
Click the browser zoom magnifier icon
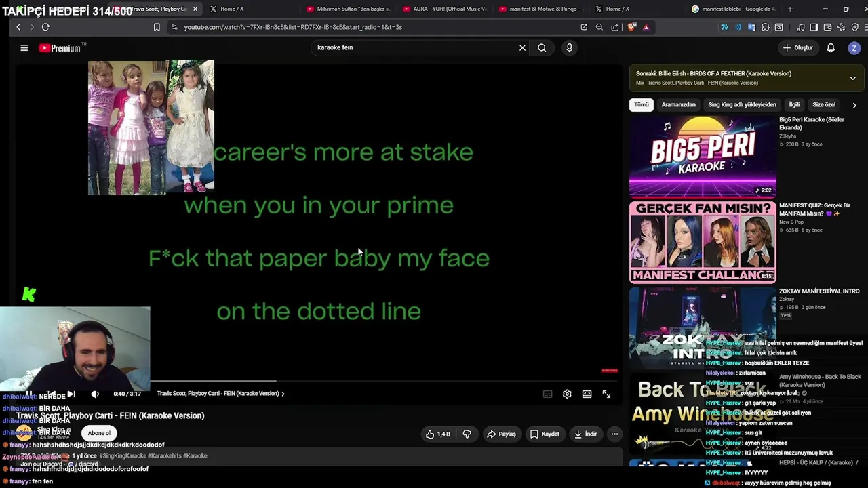599,27
